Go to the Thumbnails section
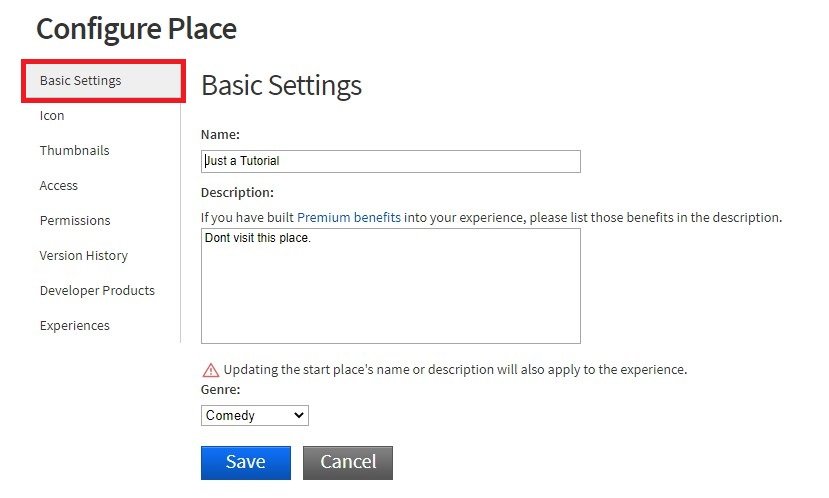Screen dimensions: 829x498 (75, 151)
